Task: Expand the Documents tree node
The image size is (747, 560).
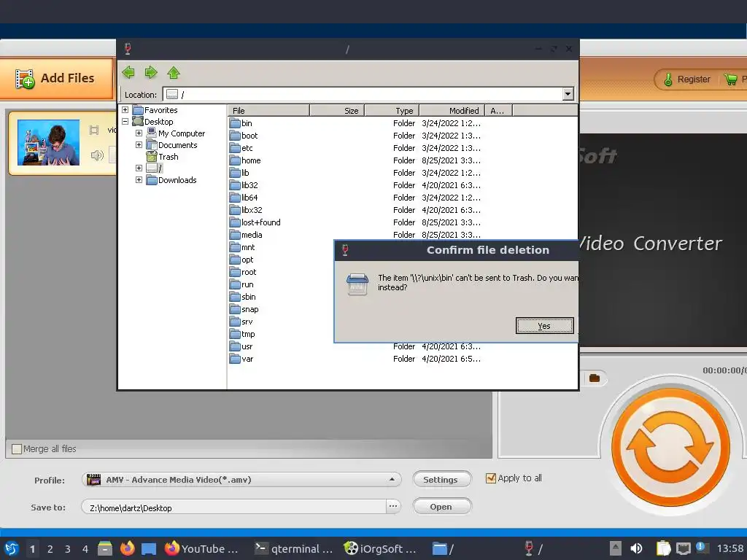Action: (139, 145)
